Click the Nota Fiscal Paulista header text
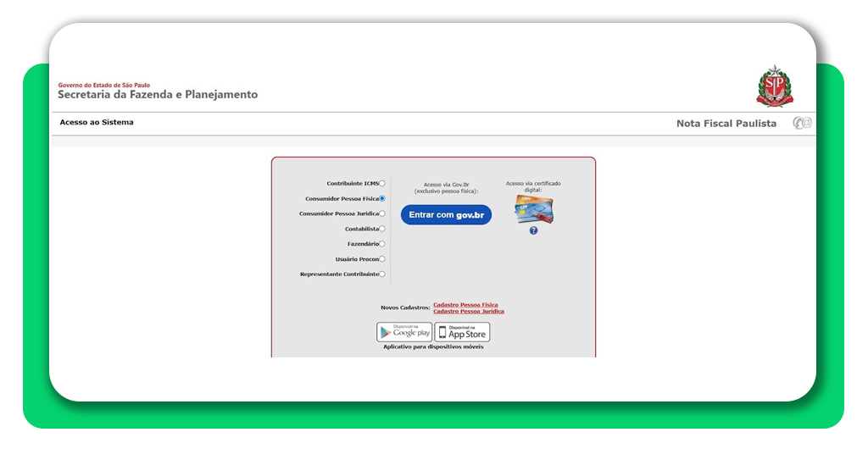868x454 pixels. (x=726, y=124)
